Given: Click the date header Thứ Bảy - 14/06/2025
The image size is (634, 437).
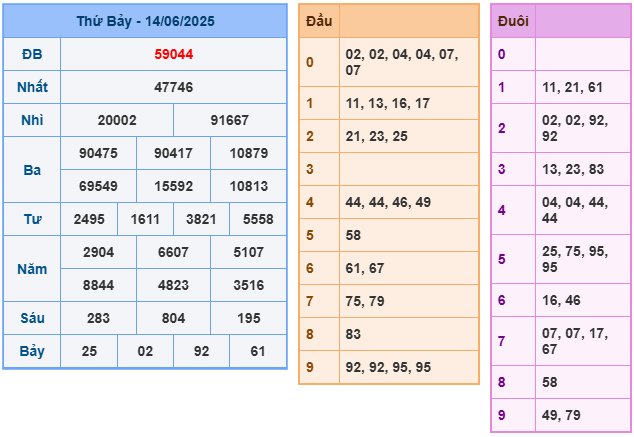Looking at the screenshot, I should pyautogui.click(x=145, y=21).
